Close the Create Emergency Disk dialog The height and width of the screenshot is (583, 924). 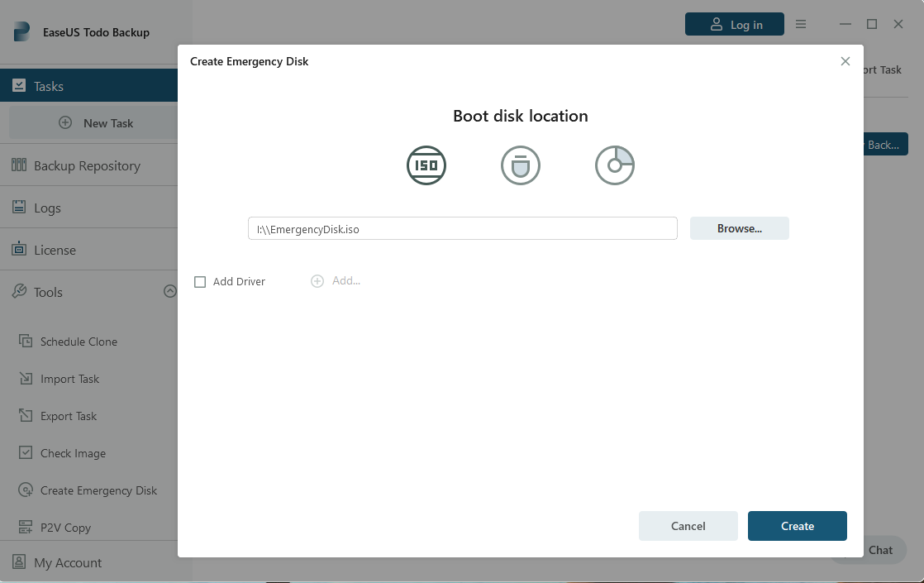845,61
